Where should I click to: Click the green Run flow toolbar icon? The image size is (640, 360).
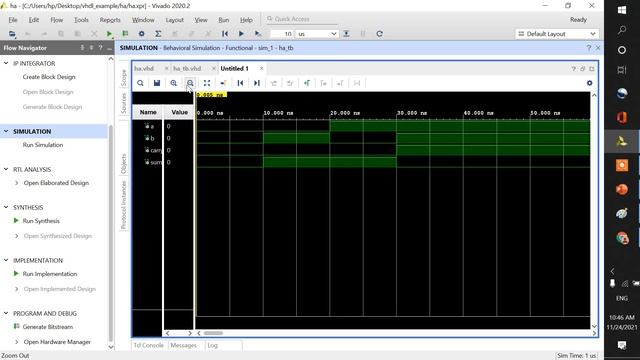pos(109,34)
